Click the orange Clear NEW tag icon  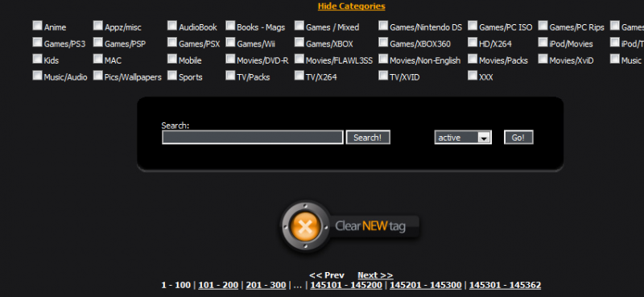pos(305,226)
